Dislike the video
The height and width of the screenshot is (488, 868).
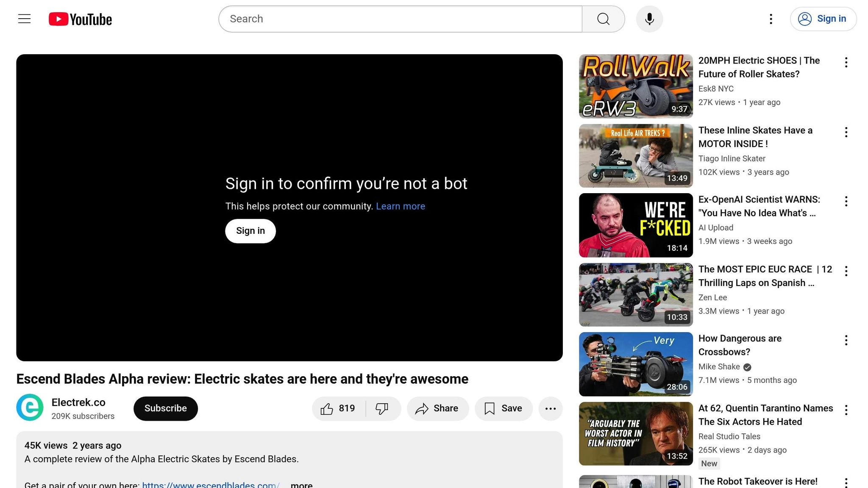coord(383,408)
